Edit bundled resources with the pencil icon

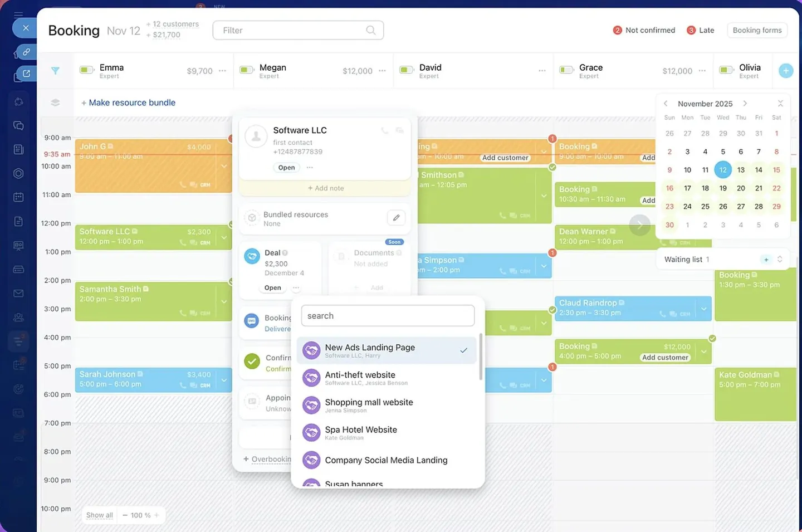coord(396,218)
